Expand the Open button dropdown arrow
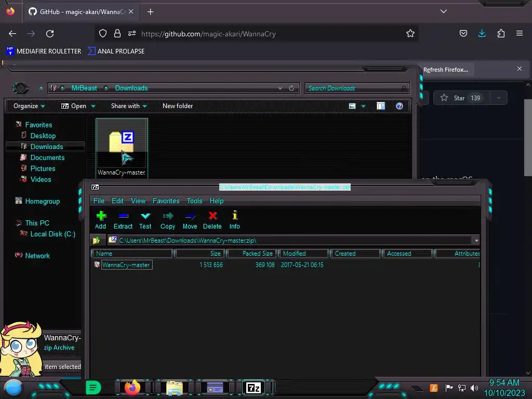This screenshot has height=399, width=532. (x=93, y=106)
